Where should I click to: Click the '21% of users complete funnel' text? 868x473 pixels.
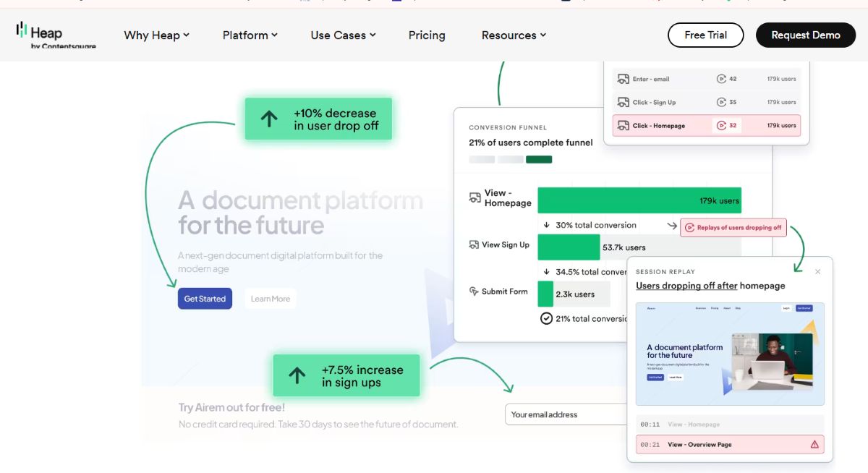[x=531, y=142]
